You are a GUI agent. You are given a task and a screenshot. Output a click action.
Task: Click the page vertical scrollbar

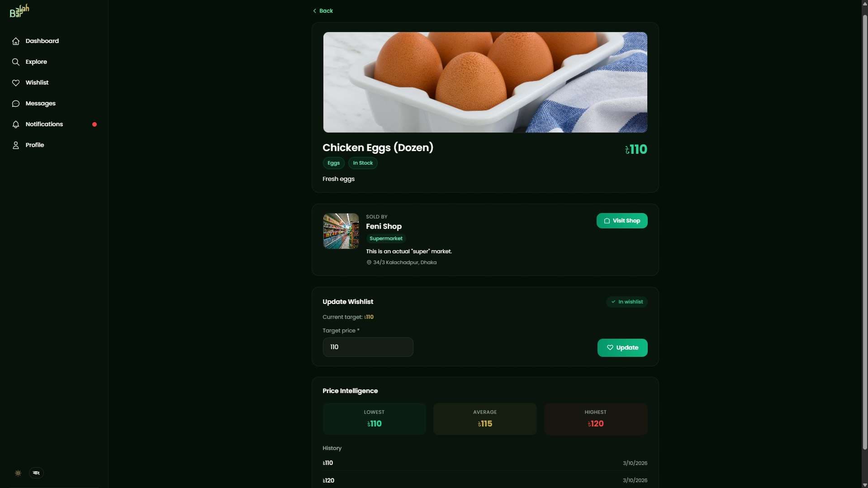[x=864, y=231]
